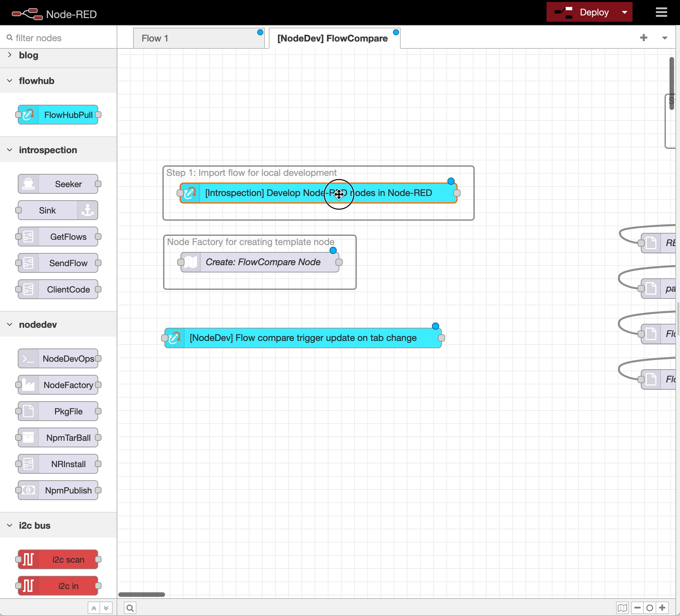This screenshot has height=616, width=680.
Task: Select the Introspection Develop Node-RED nodes node
Action: tap(318, 193)
